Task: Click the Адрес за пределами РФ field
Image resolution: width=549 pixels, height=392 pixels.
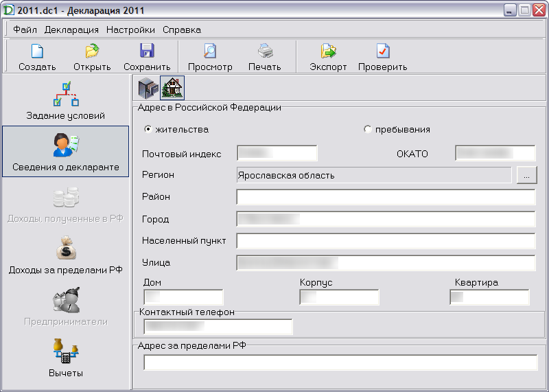Action: point(340,362)
